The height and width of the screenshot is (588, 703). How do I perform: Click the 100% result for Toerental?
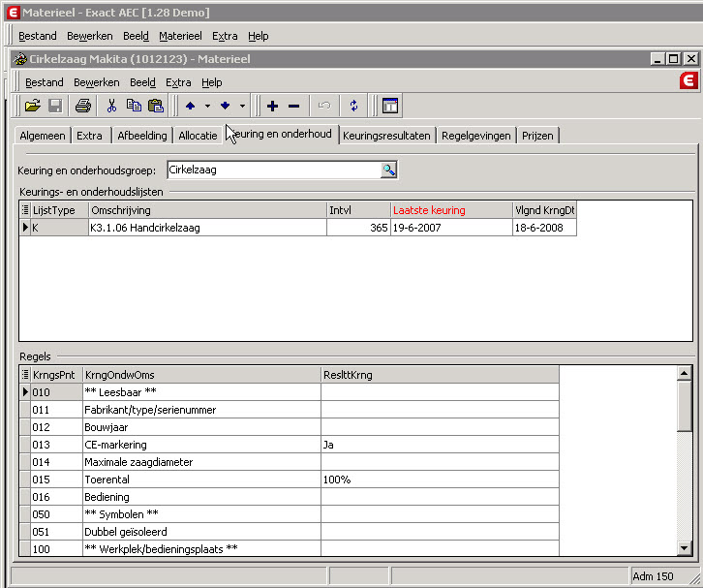pos(441,480)
